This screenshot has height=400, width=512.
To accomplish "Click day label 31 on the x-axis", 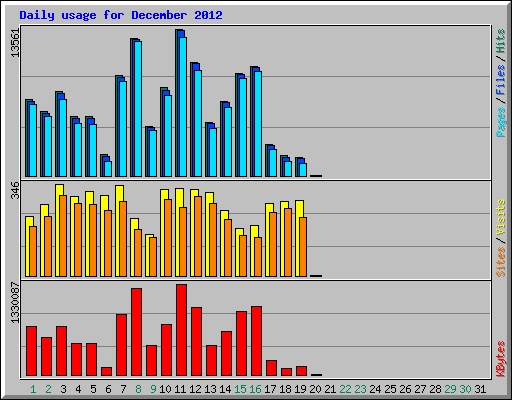I will 480,389.
